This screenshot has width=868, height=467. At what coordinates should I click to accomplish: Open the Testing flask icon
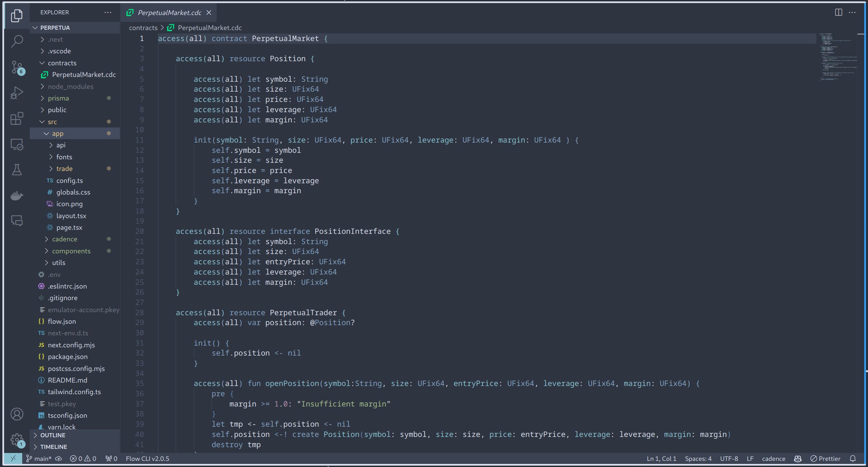click(x=16, y=170)
